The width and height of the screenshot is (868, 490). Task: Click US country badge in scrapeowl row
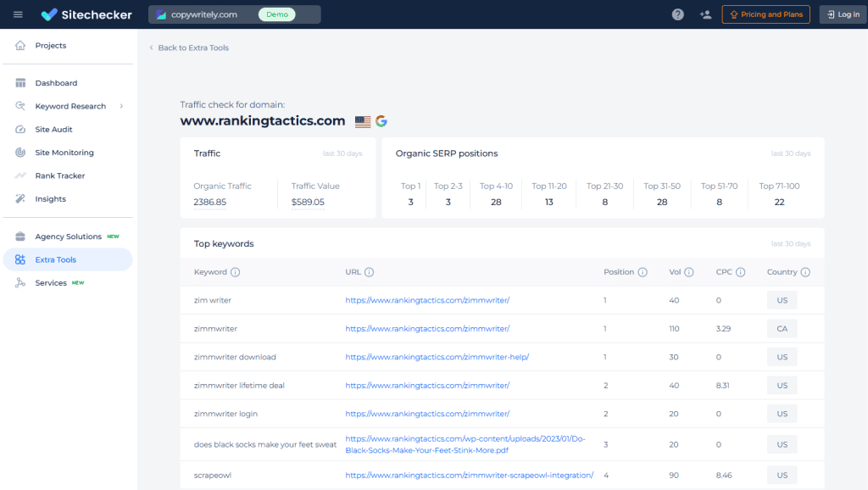[782, 475]
